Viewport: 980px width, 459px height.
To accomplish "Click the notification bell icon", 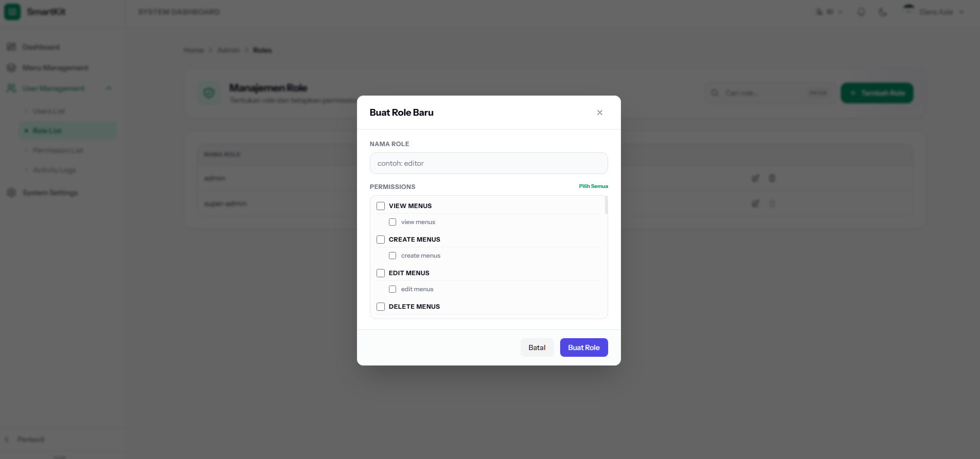I will click(861, 12).
